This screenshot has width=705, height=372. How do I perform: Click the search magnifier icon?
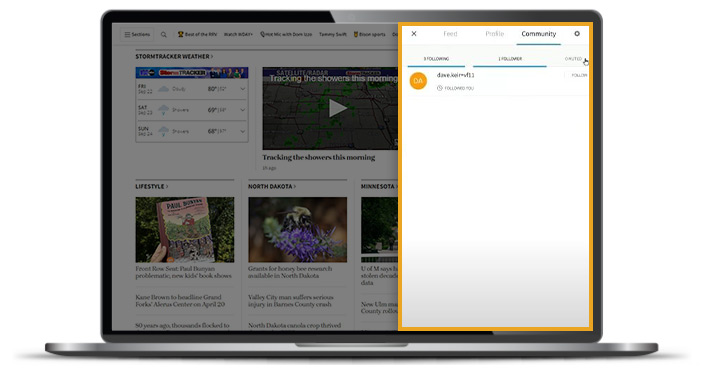[164, 35]
